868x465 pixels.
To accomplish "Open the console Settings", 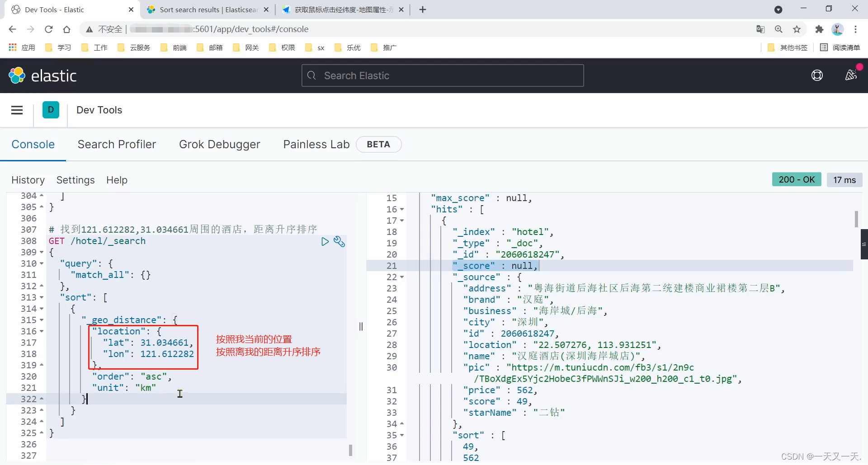I will click(x=75, y=180).
